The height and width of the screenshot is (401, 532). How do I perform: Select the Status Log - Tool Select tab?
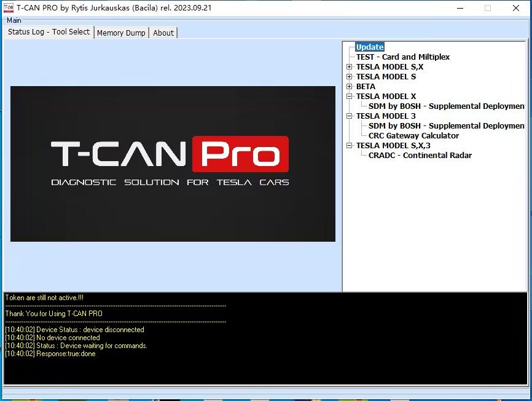tap(49, 32)
